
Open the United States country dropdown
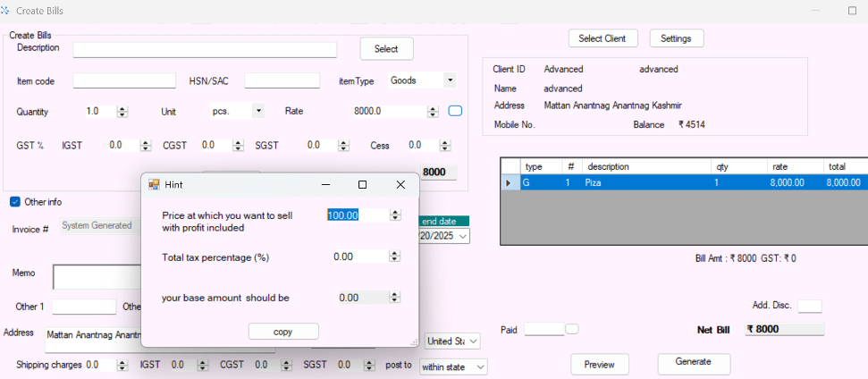tap(473, 341)
